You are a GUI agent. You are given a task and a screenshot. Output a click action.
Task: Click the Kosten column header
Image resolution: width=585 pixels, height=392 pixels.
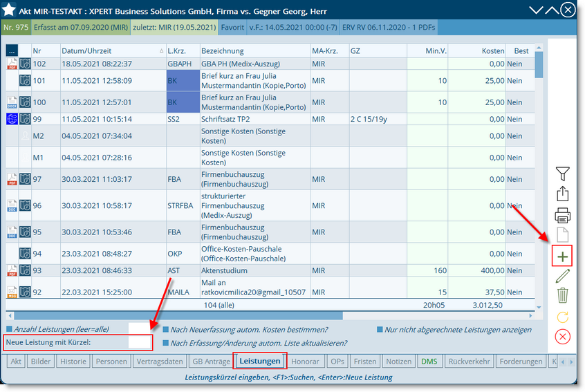[x=476, y=50]
